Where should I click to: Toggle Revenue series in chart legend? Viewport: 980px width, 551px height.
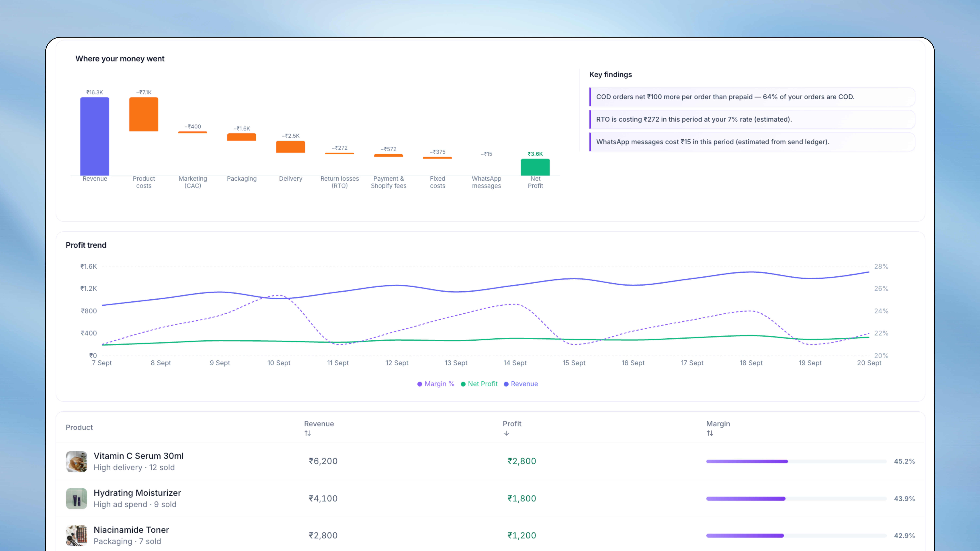(x=521, y=384)
